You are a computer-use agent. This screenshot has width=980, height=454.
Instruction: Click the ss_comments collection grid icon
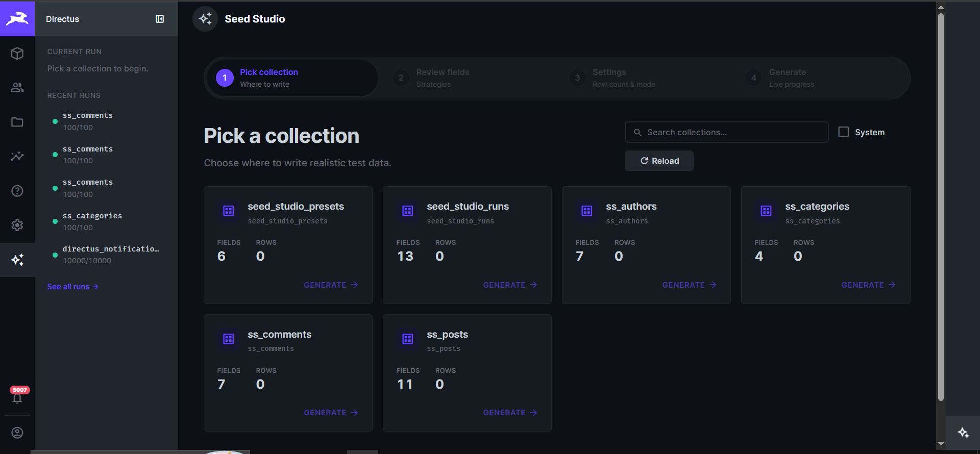click(229, 339)
